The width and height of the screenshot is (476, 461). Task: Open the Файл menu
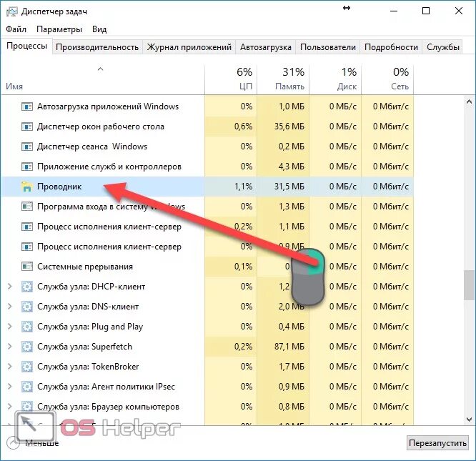coord(16,29)
